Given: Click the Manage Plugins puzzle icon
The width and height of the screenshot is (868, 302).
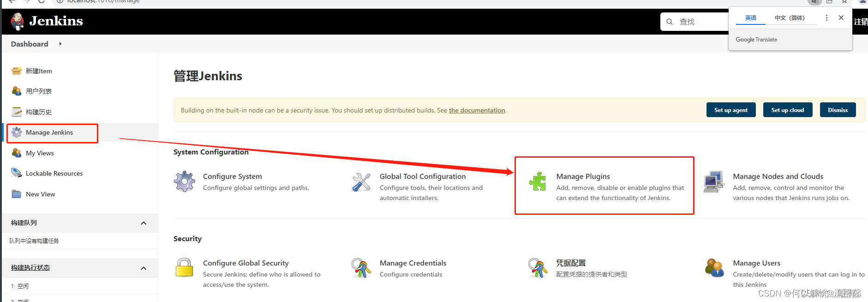Looking at the screenshot, I should 538,181.
